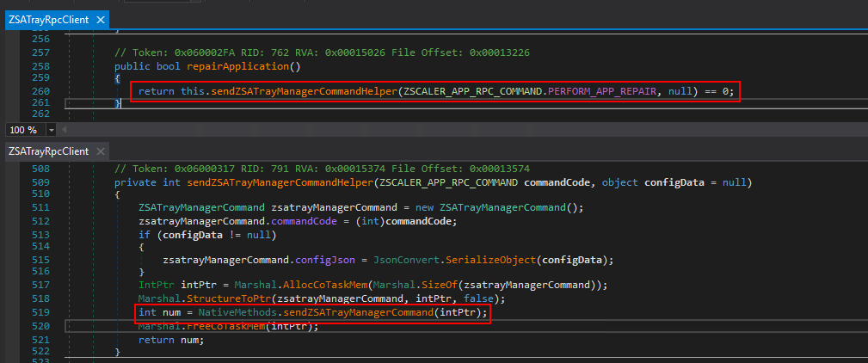Click return num statement on line 521
The width and height of the screenshot is (868, 363).
171,341
